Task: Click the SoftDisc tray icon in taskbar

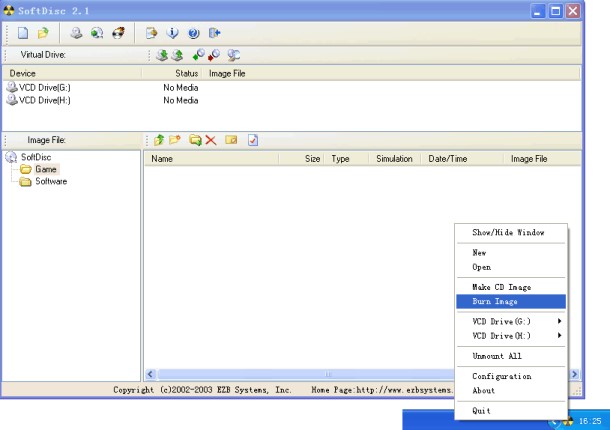Action: tap(568, 421)
